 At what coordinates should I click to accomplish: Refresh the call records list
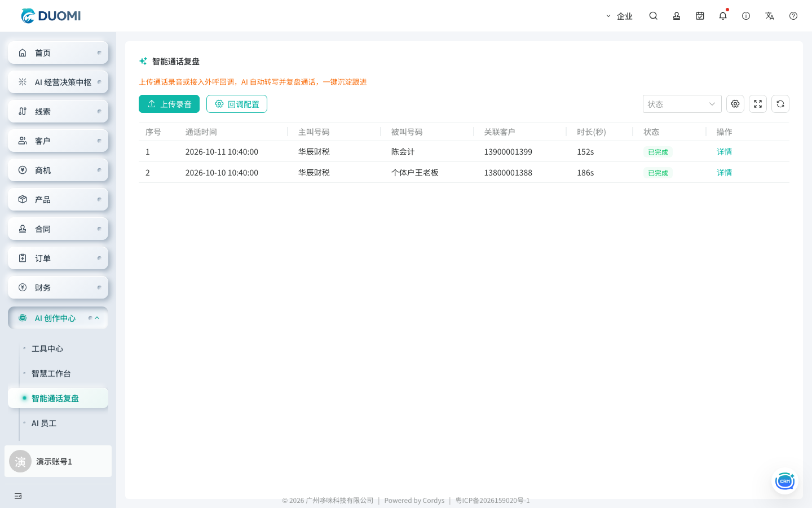tap(780, 104)
